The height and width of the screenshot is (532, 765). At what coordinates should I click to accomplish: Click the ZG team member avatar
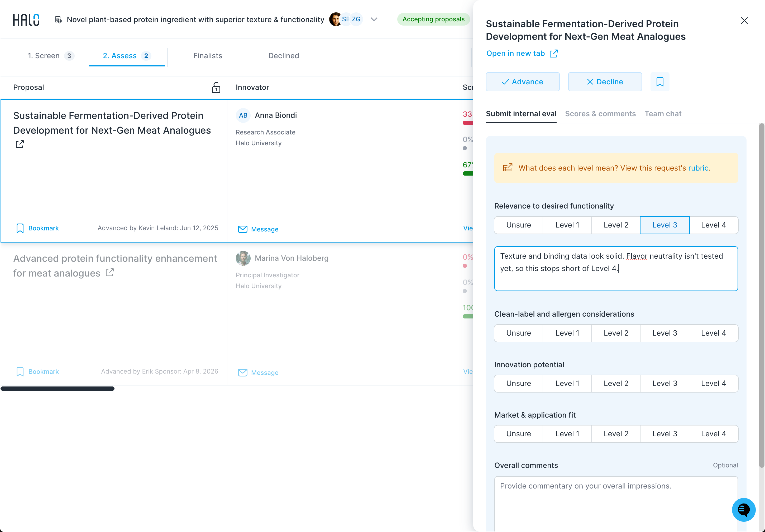(356, 19)
